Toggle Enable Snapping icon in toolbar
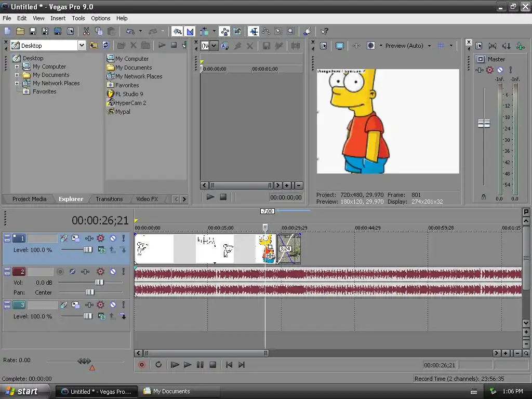Image resolution: width=532 pixels, height=399 pixels. (x=177, y=32)
